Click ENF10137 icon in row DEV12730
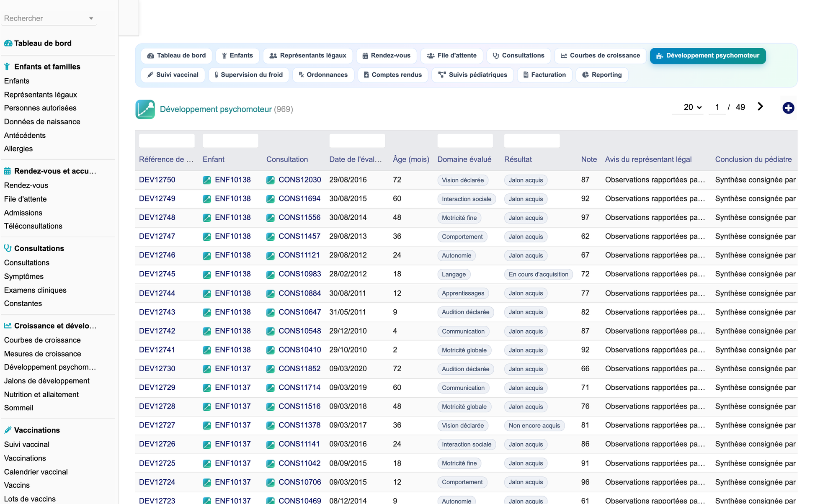The height and width of the screenshot is (504, 815). click(x=207, y=369)
